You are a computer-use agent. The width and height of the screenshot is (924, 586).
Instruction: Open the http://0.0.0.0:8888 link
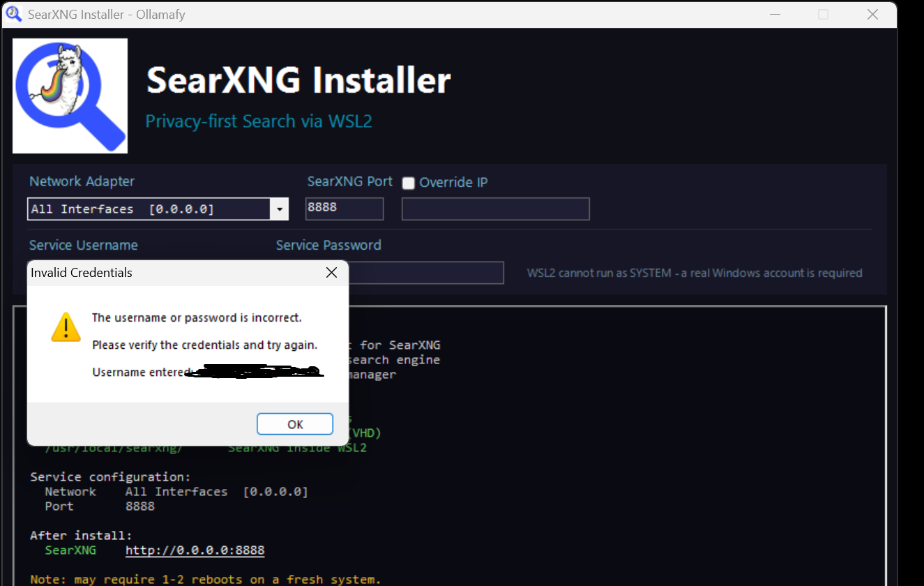click(195, 550)
